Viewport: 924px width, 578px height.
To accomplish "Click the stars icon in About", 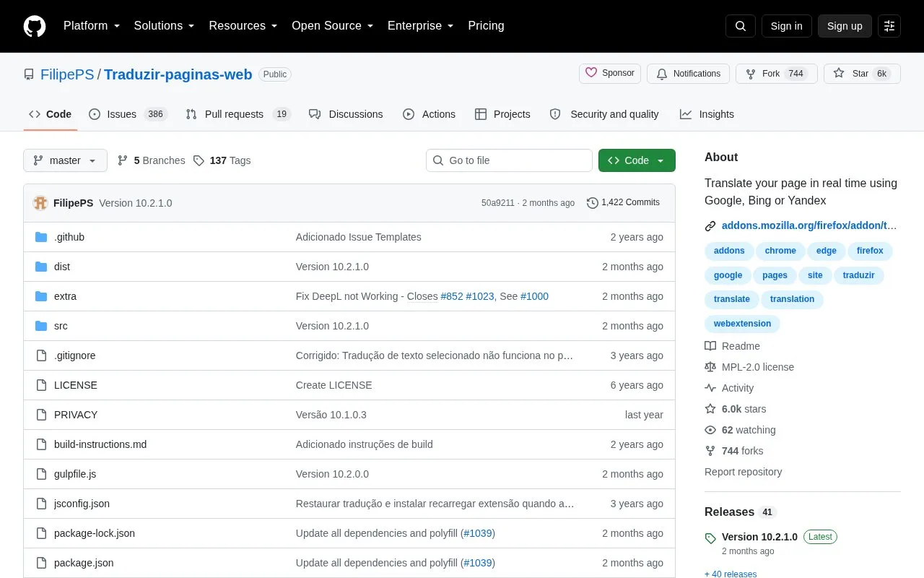I will click(710, 409).
